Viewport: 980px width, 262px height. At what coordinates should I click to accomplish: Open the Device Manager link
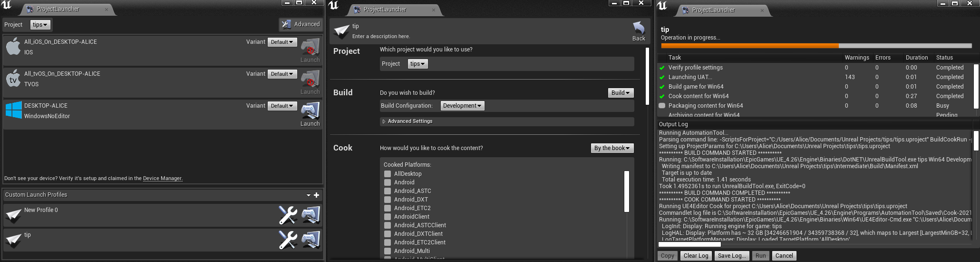(x=163, y=178)
